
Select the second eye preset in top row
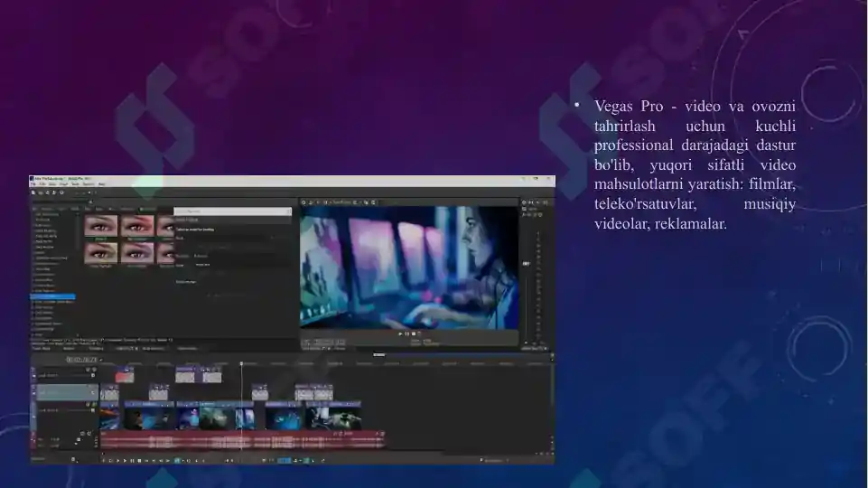[136, 227]
